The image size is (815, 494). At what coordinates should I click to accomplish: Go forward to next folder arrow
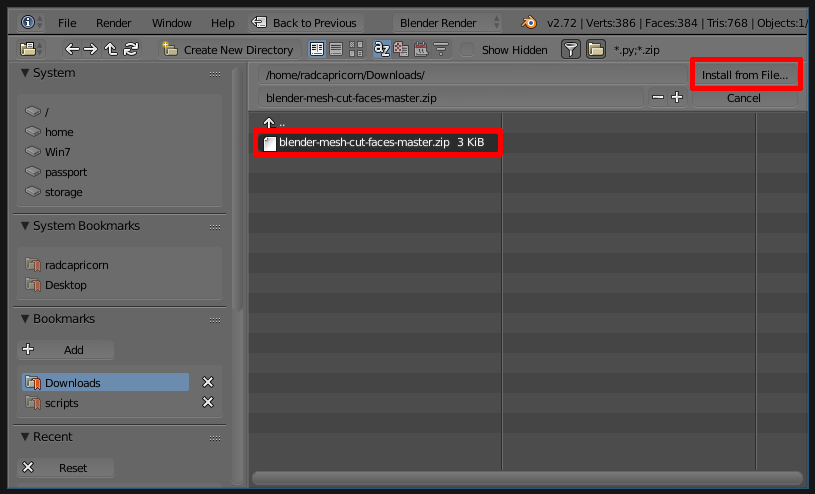click(90, 49)
